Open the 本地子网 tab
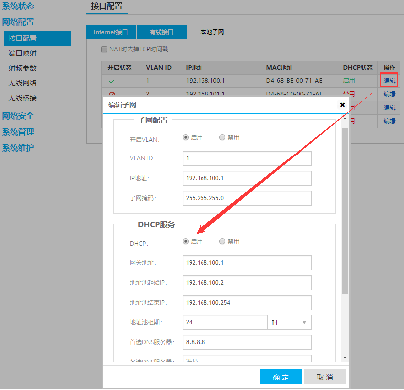The width and height of the screenshot is (404, 390). (x=212, y=32)
